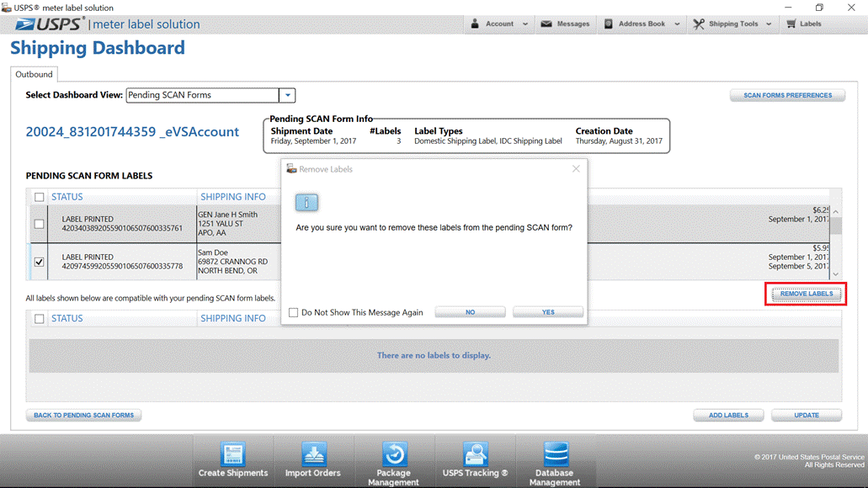The width and height of the screenshot is (868, 488).
Task: Click the Address Book icon
Action: tap(609, 24)
